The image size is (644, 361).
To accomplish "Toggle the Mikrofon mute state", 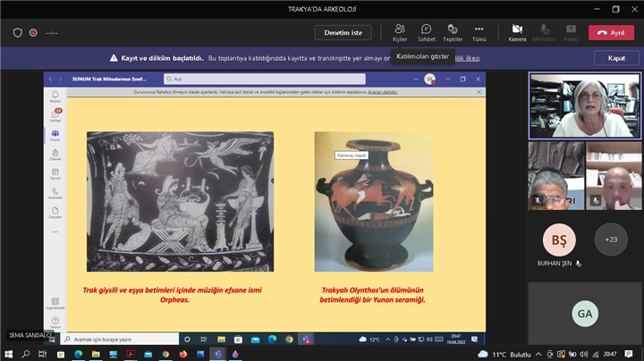I will click(x=544, y=33).
